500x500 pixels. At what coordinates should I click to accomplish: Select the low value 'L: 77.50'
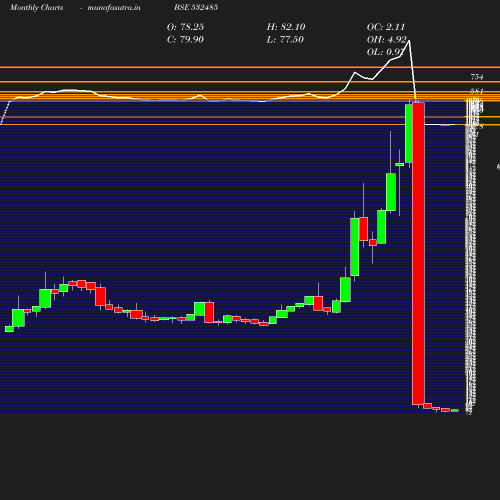pos(285,39)
